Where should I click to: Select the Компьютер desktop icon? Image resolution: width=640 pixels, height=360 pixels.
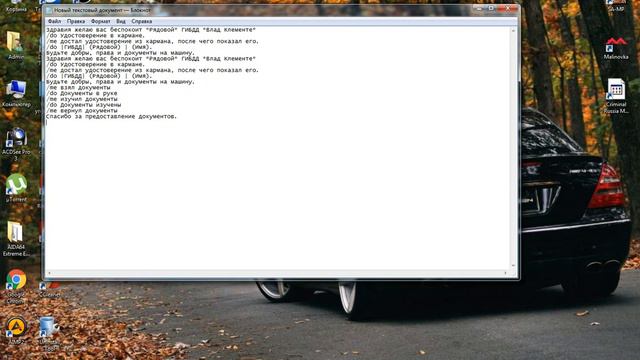tap(16, 93)
